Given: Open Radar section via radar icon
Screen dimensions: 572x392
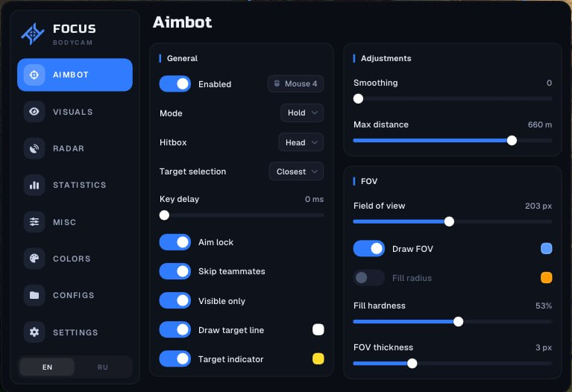Looking at the screenshot, I should tap(34, 148).
